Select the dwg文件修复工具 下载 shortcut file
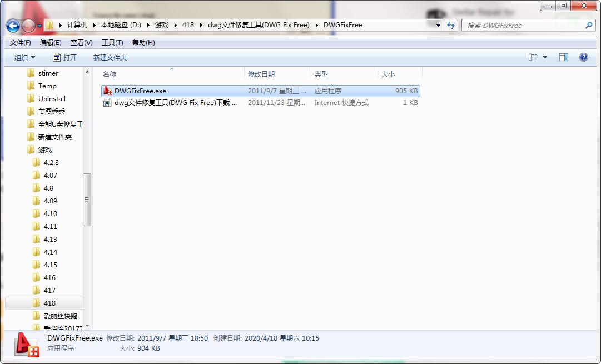The width and height of the screenshot is (601, 364). click(261, 103)
